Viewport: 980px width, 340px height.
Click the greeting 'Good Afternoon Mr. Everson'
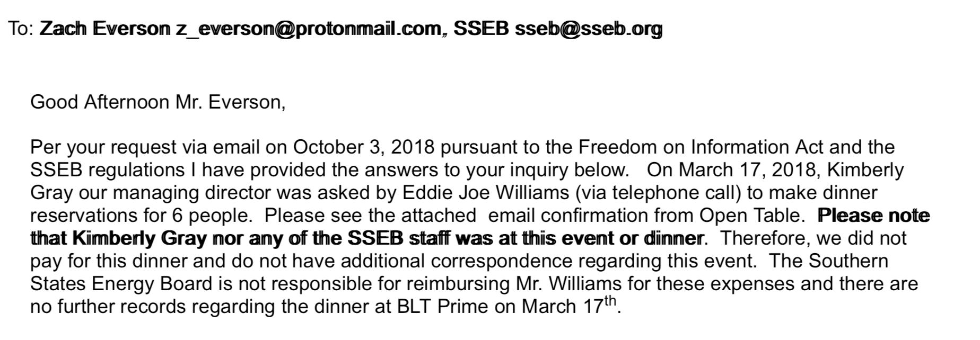157,102
